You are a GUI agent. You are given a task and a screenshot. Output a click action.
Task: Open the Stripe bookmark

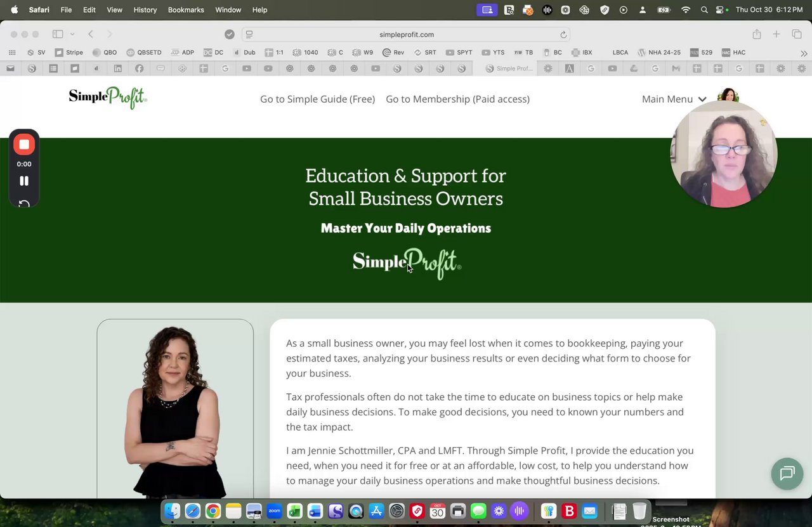click(69, 53)
